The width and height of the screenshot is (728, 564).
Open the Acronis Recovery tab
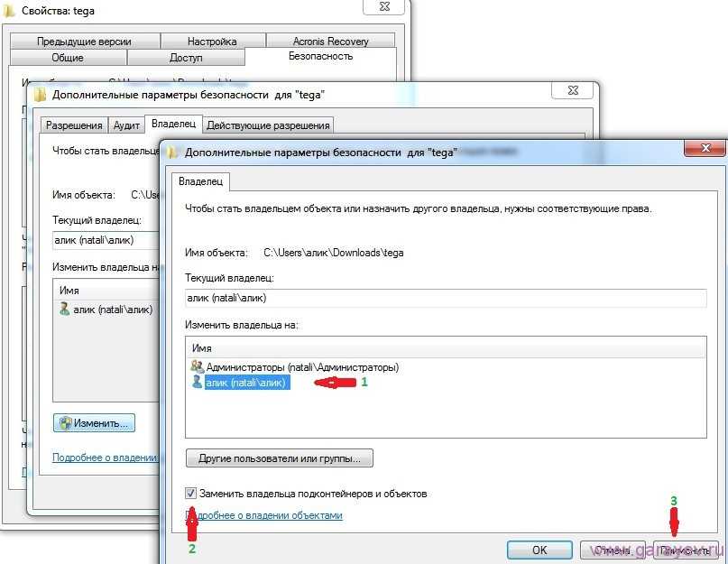point(330,42)
